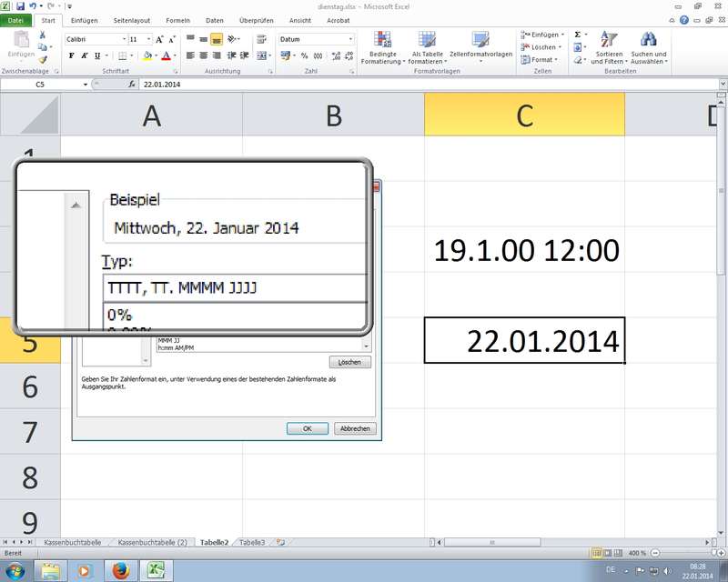This screenshot has width=728, height=582.
Task: Adjust the zoom slider at 400 %
Action: tap(716, 553)
